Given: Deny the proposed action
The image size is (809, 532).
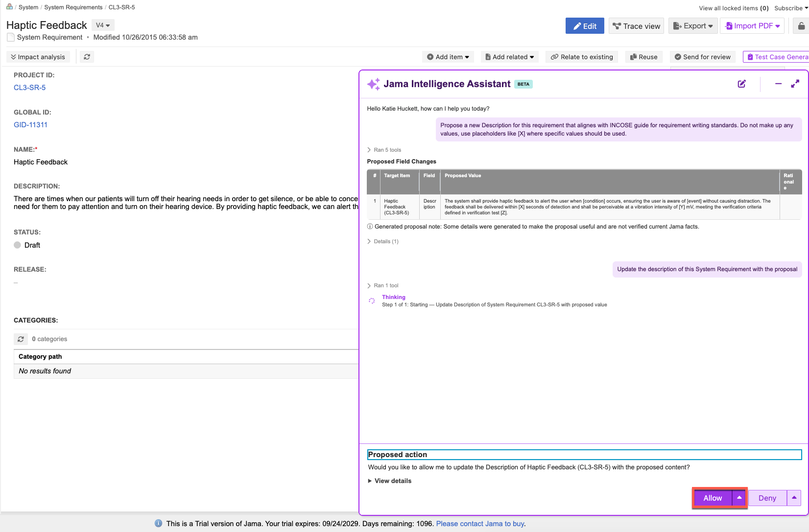Looking at the screenshot, I should pos(767,498).
